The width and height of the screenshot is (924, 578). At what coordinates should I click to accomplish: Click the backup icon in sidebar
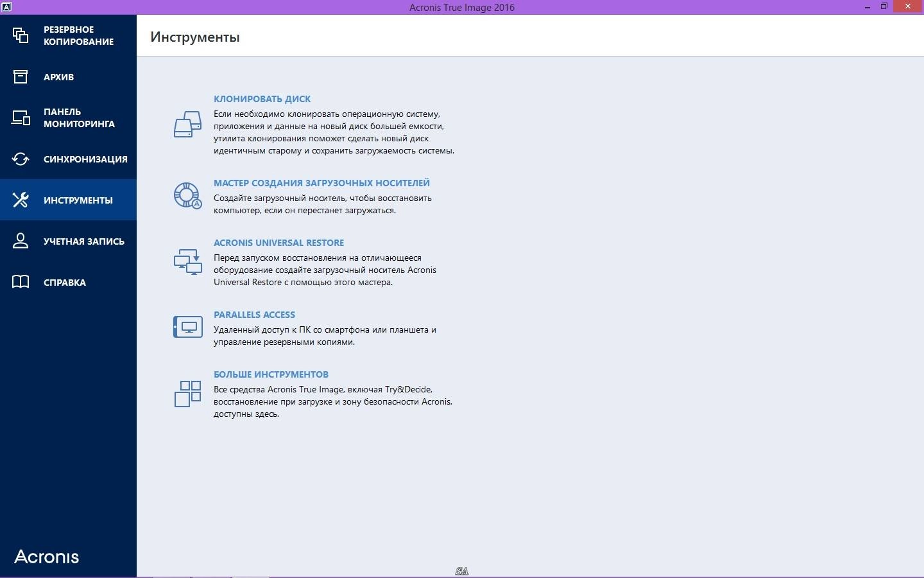(x=21, y=35)
